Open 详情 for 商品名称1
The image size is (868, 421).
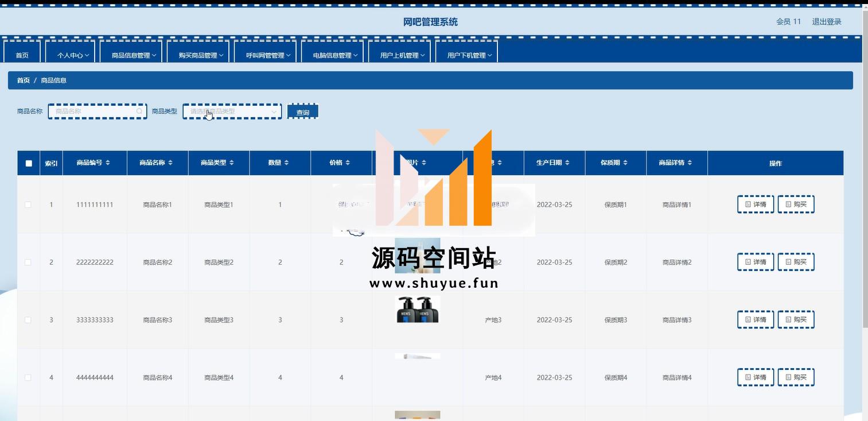[756, 204]
